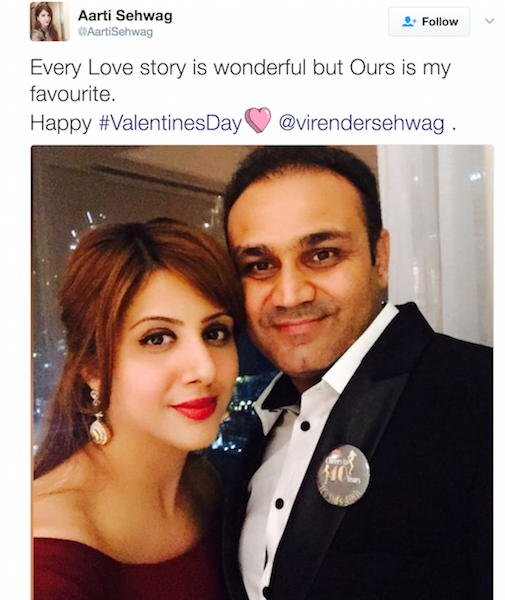The height and width of the screenshot is (600, 505).
Task: Click the word 'favourite.' in the tweet
Action: [73, 94]
